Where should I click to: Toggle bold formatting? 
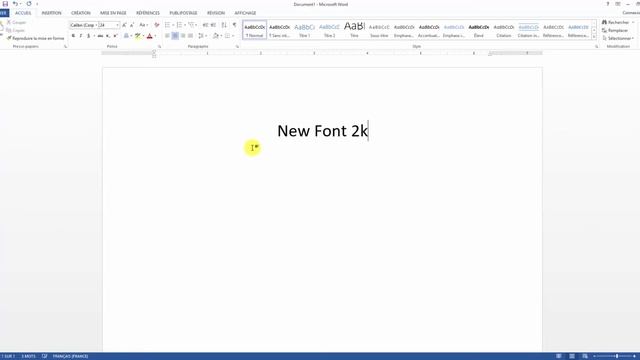(73, 36)
